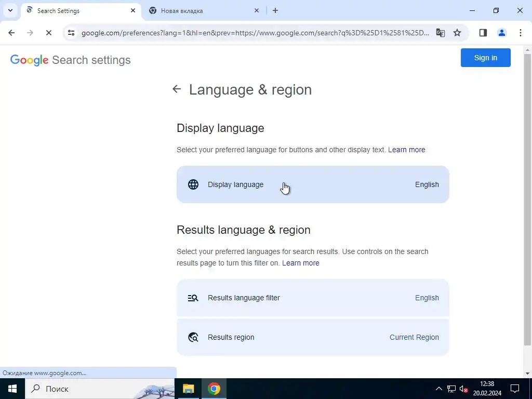The height and width of the screenshot is (399, 532).
Task: Open a new tab with plus button
Action: click(x=275, y=10)
